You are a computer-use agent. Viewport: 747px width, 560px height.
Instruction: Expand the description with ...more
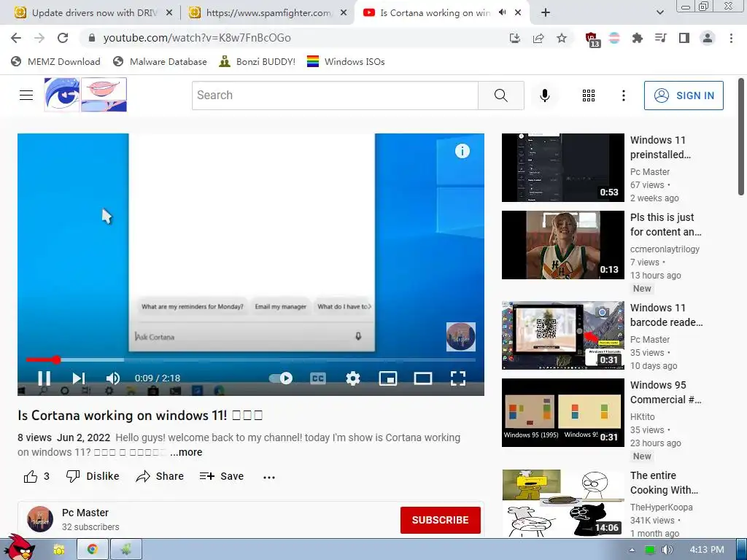(186, 452)
